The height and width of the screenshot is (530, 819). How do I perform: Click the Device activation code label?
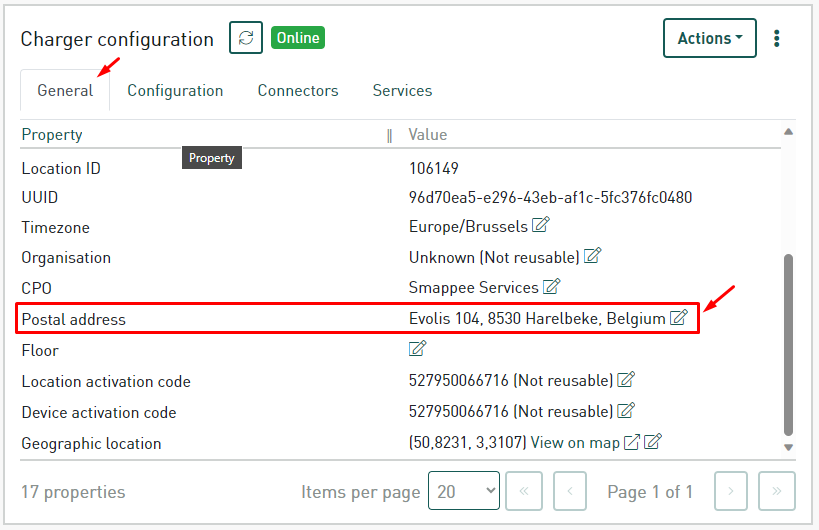99,413
